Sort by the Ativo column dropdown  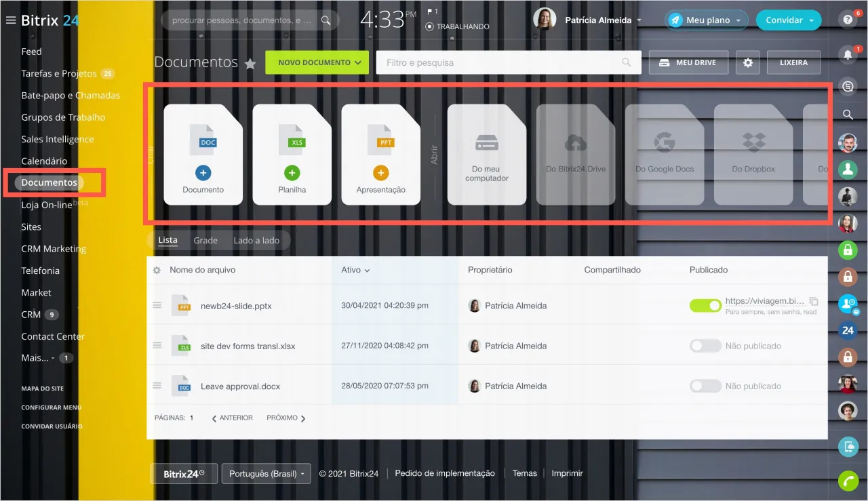coord(356,270)
